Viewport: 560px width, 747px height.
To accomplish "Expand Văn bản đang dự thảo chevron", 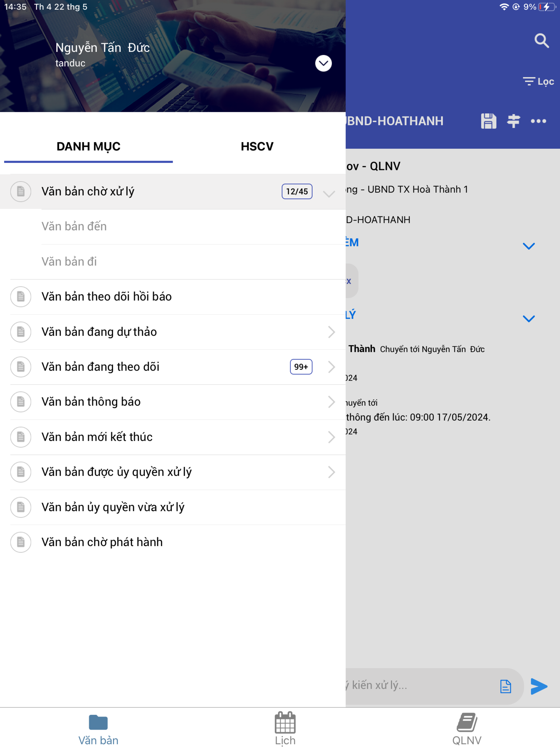I will 331,332.
